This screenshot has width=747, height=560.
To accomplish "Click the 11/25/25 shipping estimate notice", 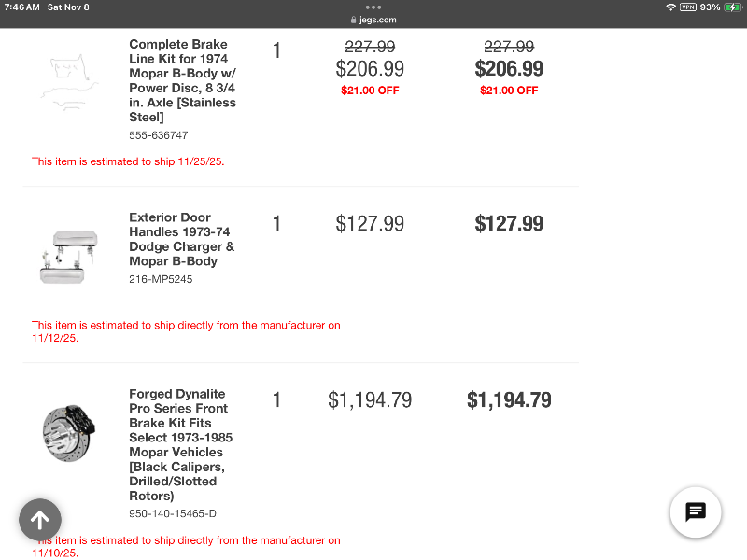I will point(128,161).
